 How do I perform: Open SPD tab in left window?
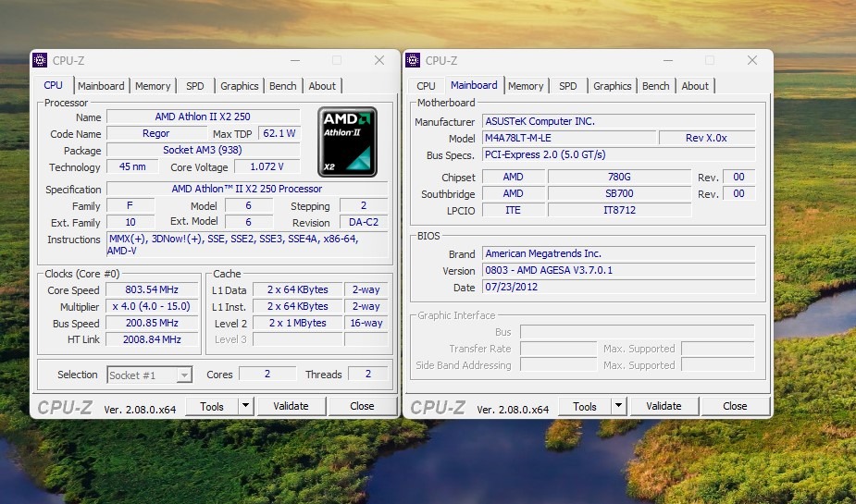click(x=195, y=86)
